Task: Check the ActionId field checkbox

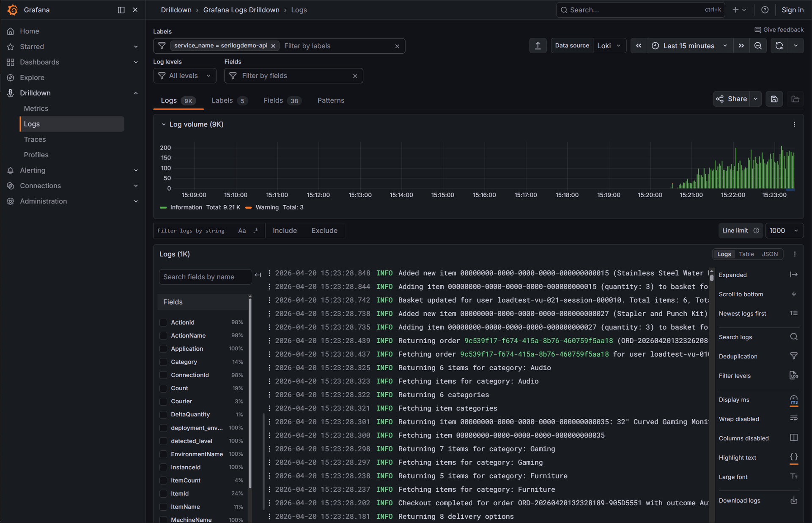Action: (163, 322)
